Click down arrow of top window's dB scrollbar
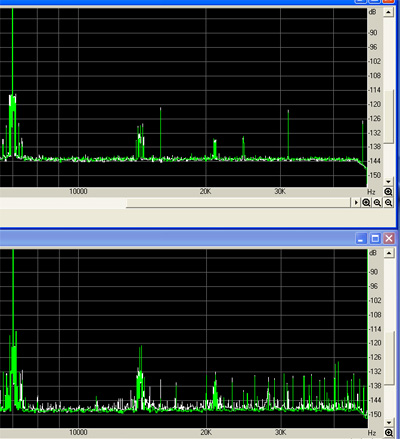The image size is (400, 439). [388, 182]
